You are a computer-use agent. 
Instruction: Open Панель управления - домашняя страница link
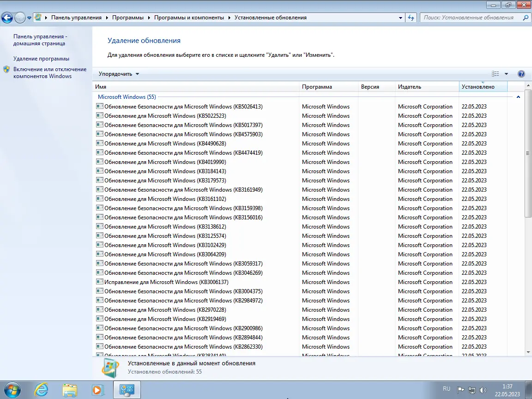click(x=40, y=40)
